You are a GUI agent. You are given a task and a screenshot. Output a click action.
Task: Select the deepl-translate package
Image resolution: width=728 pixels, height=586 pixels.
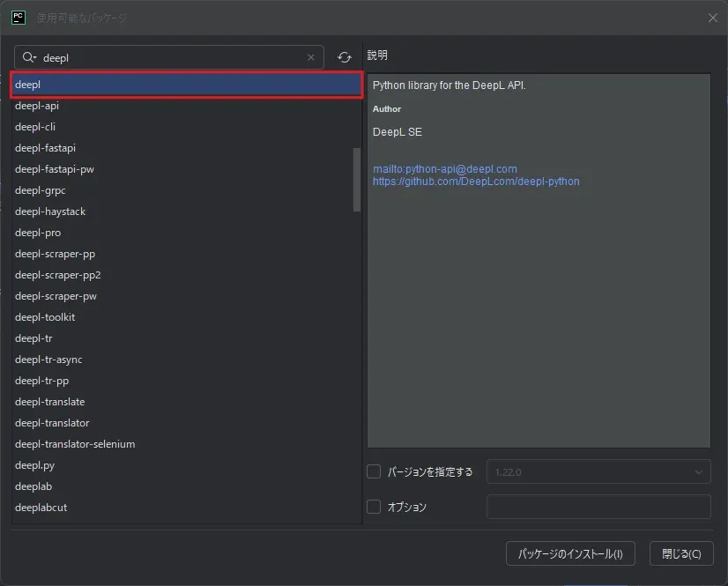pos(186,402)
